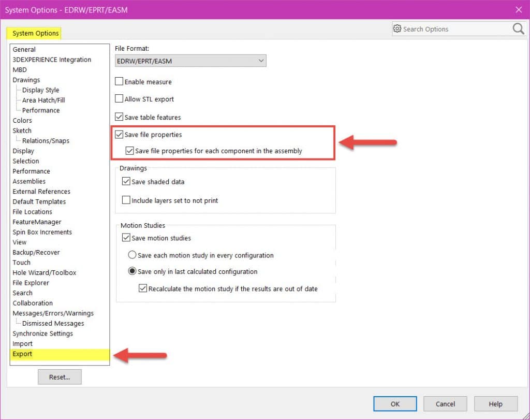This screenshot has height=420, width=530.
Task: Toggle Save shaded data checkbox
Action: [x=126, y=182]
